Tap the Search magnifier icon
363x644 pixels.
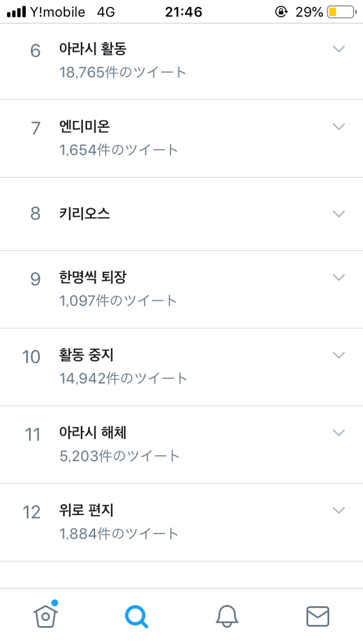point(136,616)
